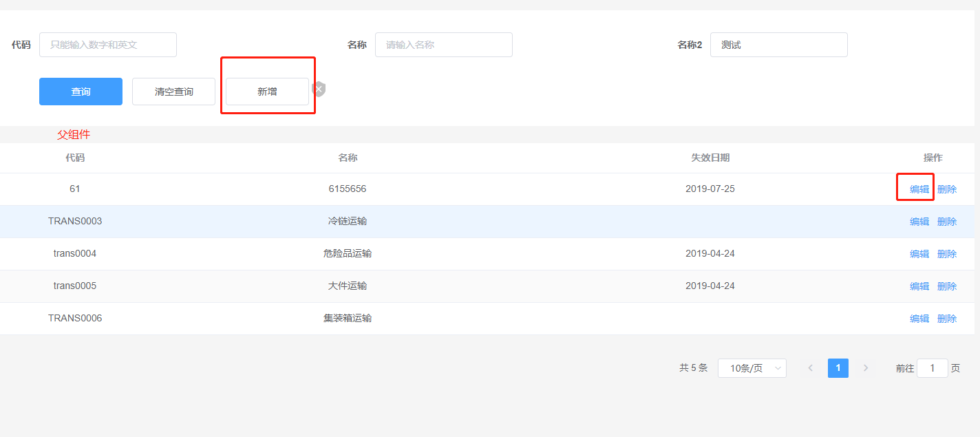Delete the row with code 61
The width and height of the screenshot is (980, 437).
click(x=947, y=189)
